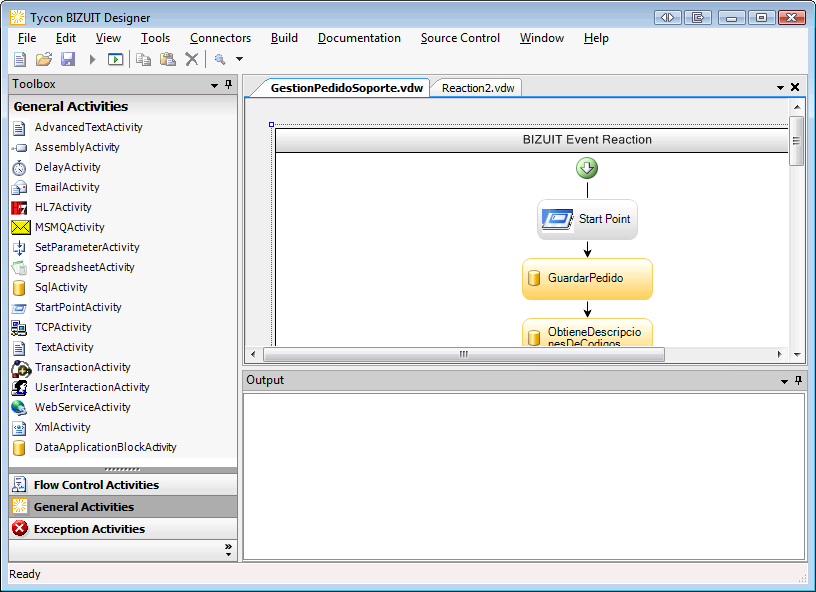This screenshot has height=592, width=816.
Task: Click the designer scroll right arrow
Action: [779, 354]
